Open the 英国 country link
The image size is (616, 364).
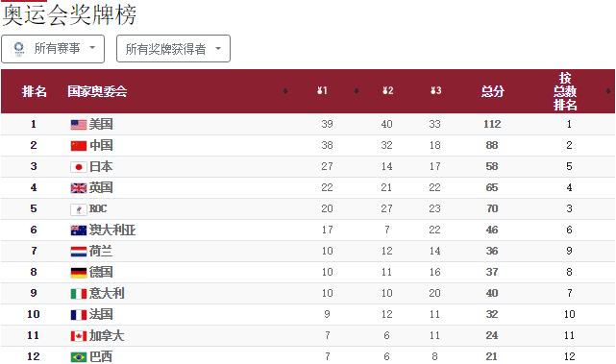click(101, 187)
